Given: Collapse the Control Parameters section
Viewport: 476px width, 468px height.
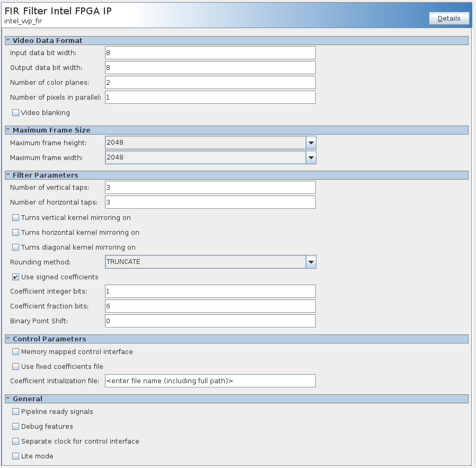Looking at the screenshot, I should point(8,339).
